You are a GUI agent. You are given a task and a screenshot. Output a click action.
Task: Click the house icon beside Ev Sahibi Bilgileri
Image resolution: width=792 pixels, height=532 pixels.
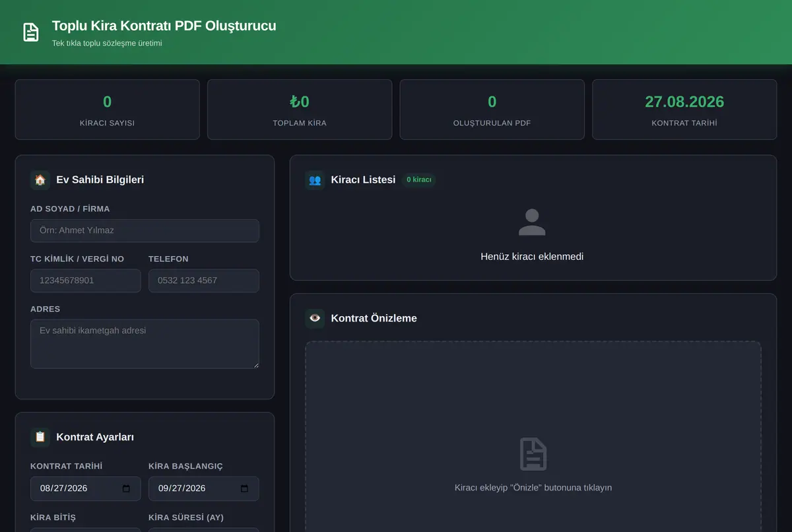(40, 180)
